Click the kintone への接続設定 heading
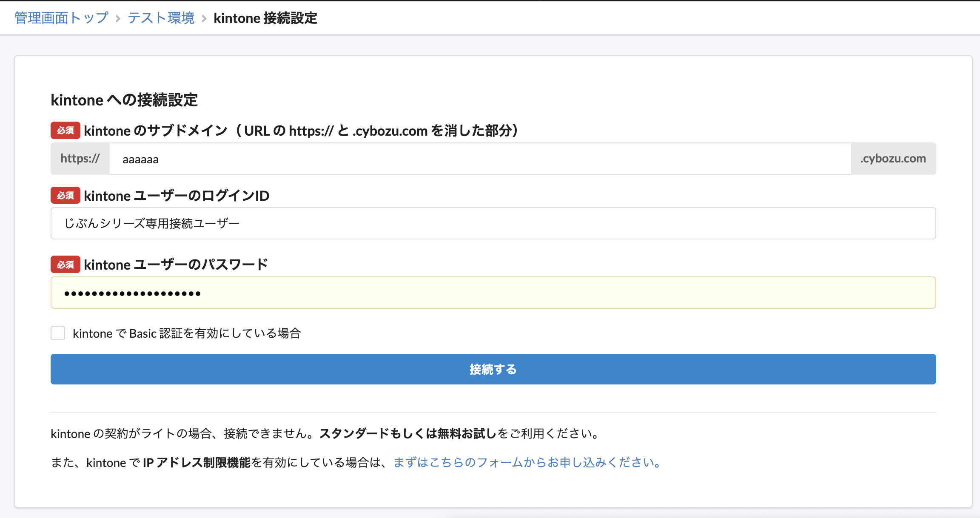Viewport: 980px width, 518px height. click(x=124, y=100)
